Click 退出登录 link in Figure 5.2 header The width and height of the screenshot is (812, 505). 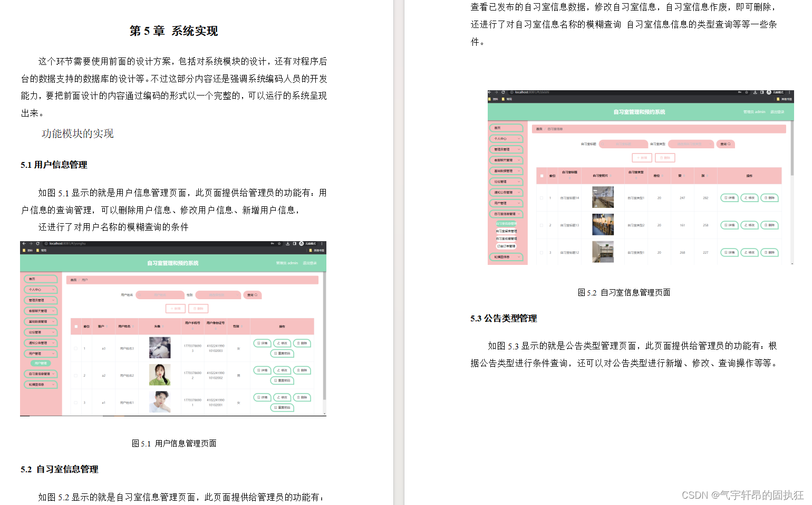click(x=777, y=112)
